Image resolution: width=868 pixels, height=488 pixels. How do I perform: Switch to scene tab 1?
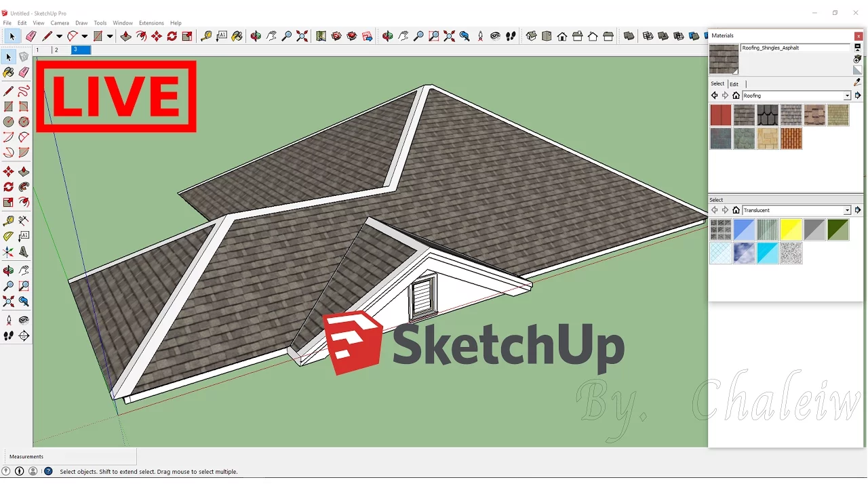pos(41,49)
